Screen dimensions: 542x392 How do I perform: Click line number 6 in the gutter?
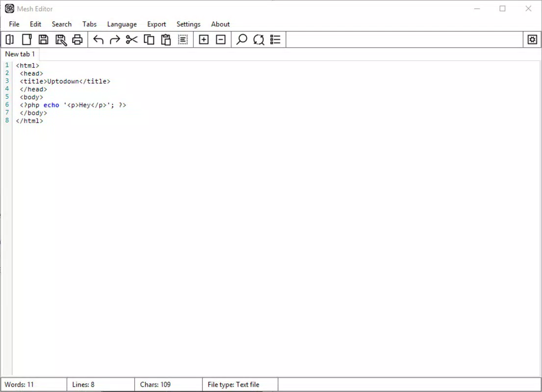click(x=7, y=105)
